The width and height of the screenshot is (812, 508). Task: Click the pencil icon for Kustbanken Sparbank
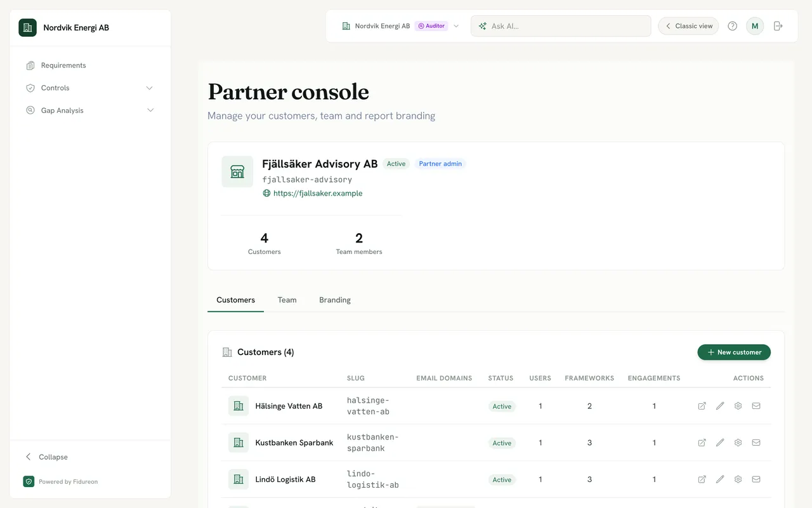(x=720, y=443)
